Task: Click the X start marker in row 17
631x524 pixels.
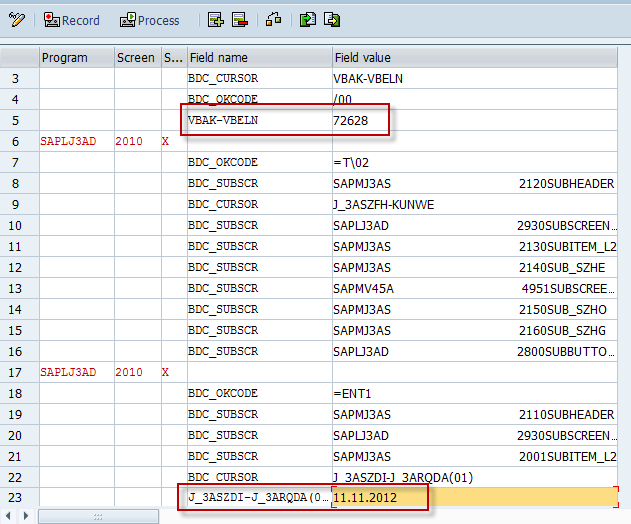Action: pos(165,372)
